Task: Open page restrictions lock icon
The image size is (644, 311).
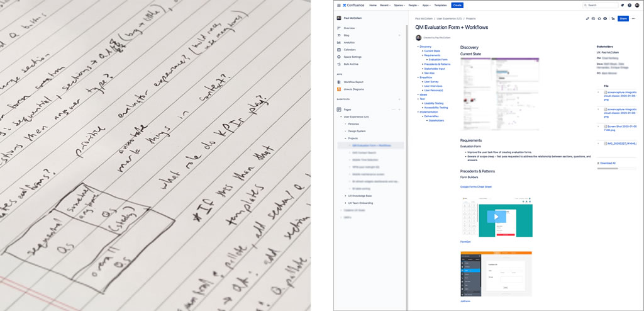Action: pyautogui.click(x=611, y=19)
